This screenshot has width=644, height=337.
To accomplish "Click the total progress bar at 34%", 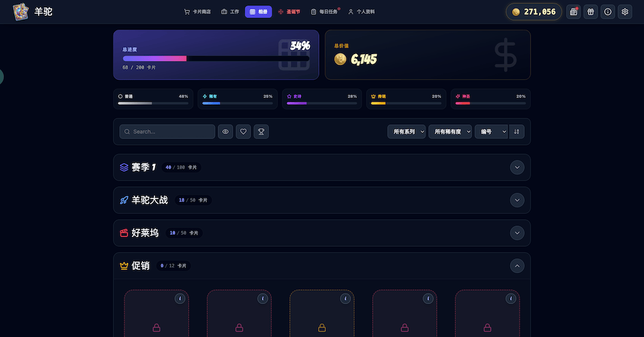I will tap(216, 59).
